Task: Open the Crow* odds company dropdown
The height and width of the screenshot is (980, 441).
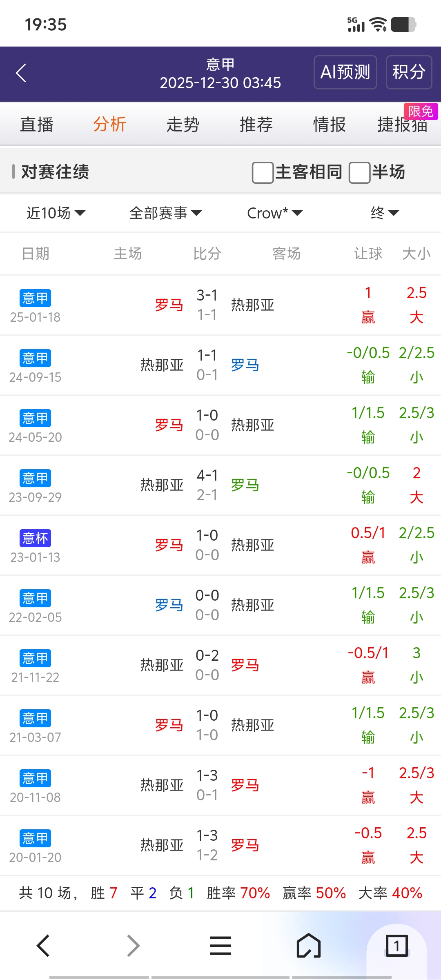Action: pyautogui.click(x=275, y=213)
